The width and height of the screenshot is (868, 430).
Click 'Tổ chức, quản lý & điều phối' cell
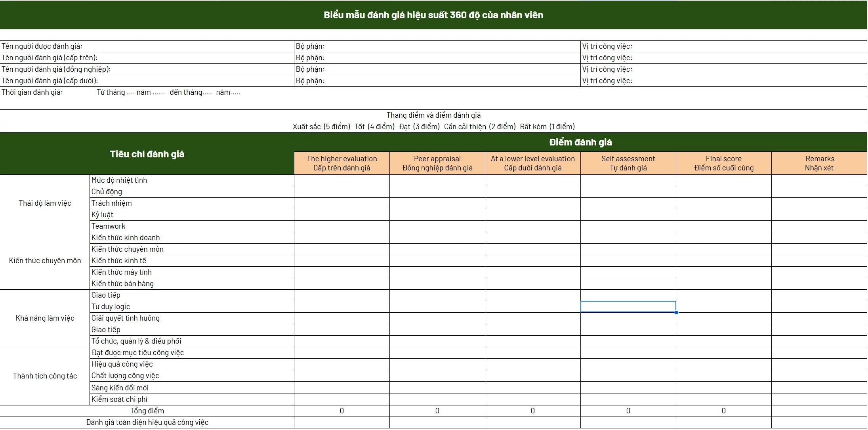pos(192,341)
